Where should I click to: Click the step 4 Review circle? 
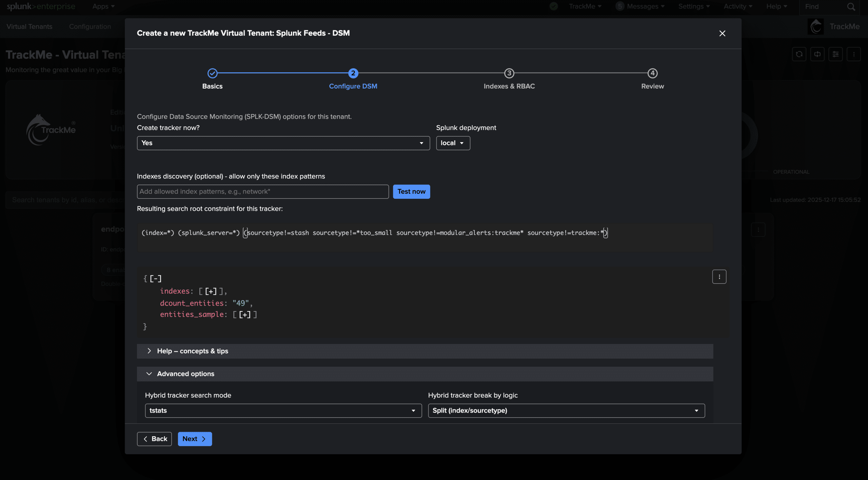click(x=652, y=73)
